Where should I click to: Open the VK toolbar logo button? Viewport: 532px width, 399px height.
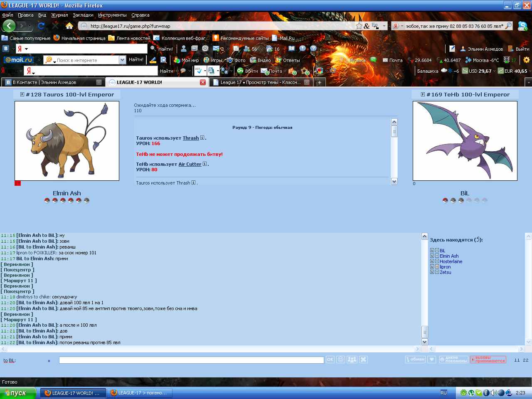(x=6, y=49)
